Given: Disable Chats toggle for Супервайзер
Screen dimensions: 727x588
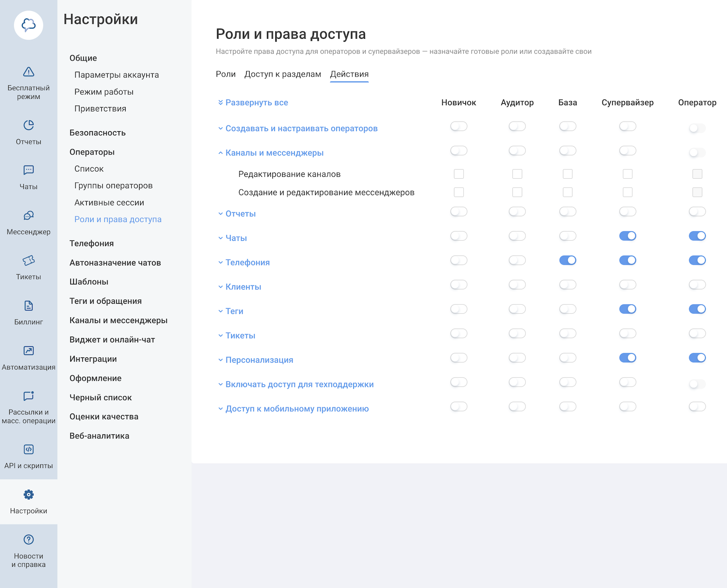Looking at the screenshot, I should coord(627,236).
